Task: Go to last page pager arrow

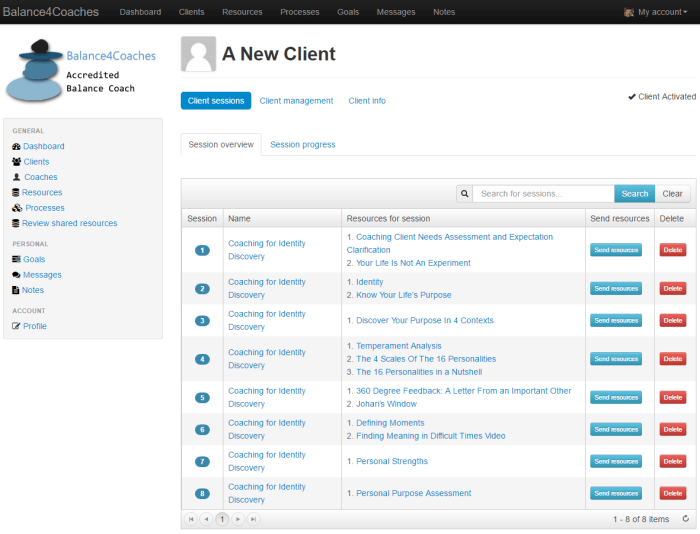Action: coord(253,519)
